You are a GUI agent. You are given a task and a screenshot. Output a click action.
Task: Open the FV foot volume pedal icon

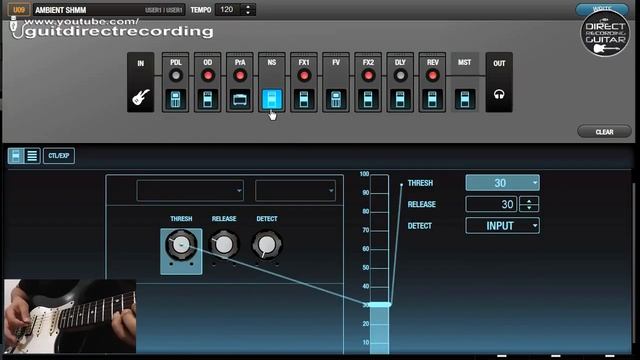336,99
